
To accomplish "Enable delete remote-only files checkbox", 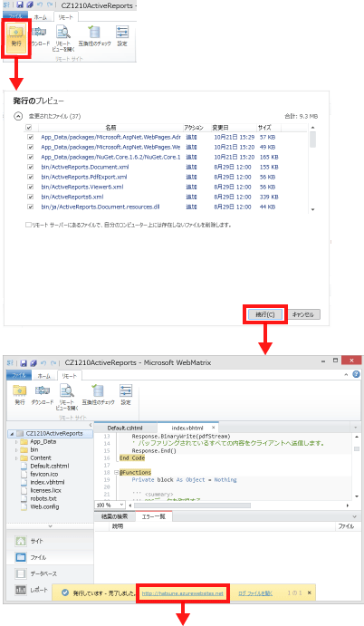I will point(28,225).
